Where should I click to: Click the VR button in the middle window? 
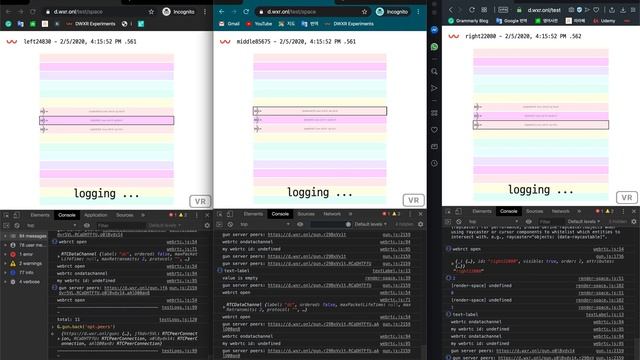coord(413,200)
